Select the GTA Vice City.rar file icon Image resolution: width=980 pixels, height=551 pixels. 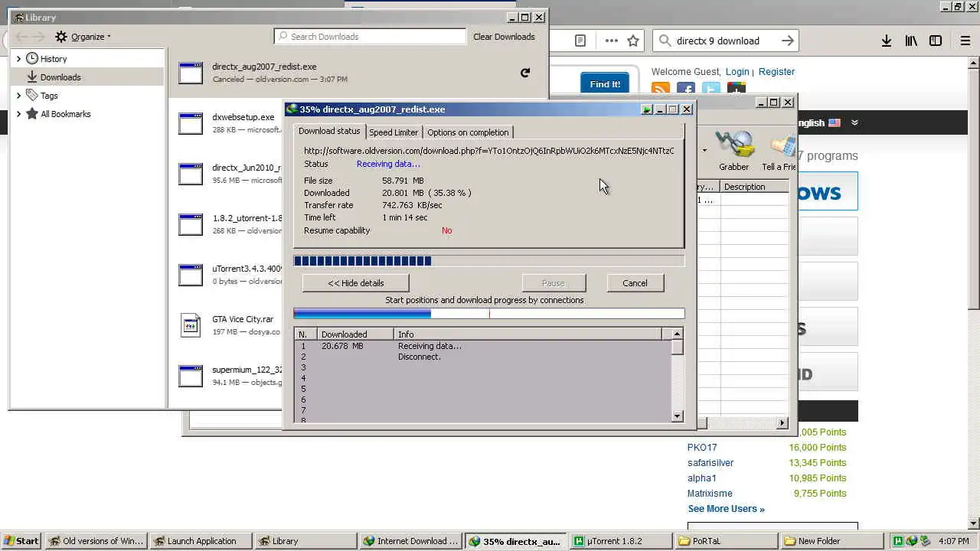(x=191, y=325)
